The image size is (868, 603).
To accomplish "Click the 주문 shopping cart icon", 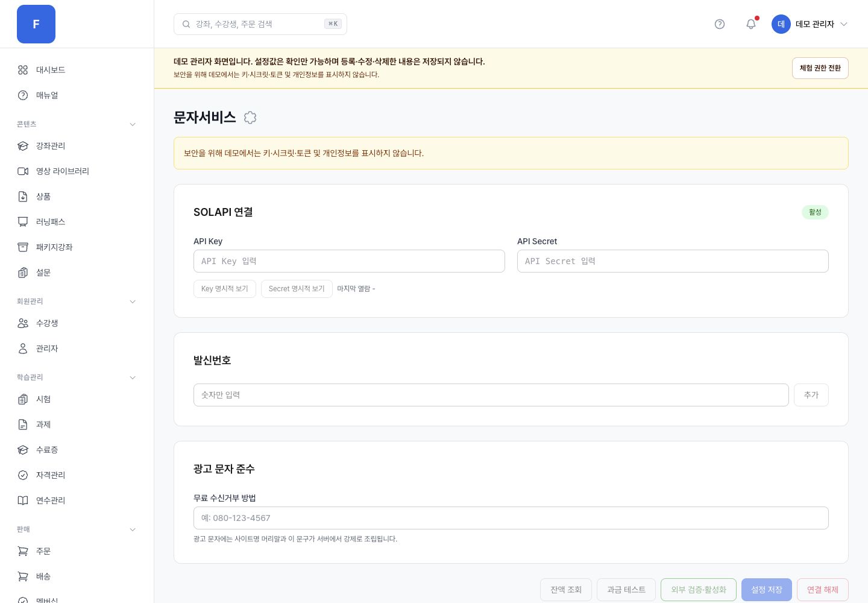I will 23,551.
